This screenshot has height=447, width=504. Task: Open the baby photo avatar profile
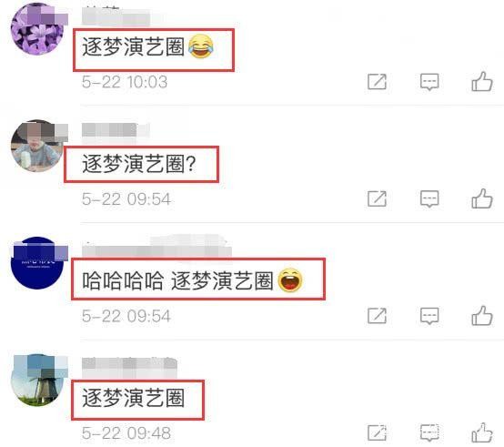point(37,146)
